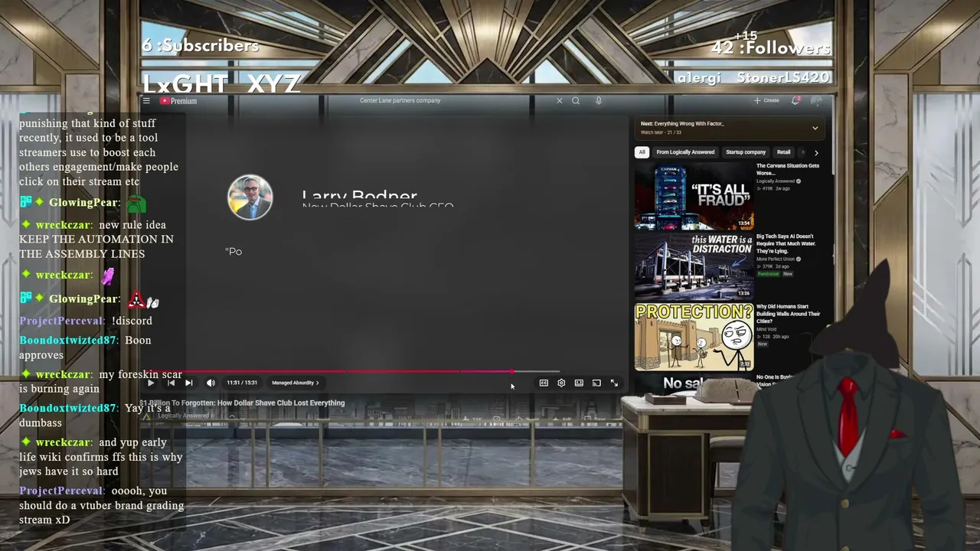Open the Create upload button
Viewport: 980px width, 551px height.
pos(766,101)
